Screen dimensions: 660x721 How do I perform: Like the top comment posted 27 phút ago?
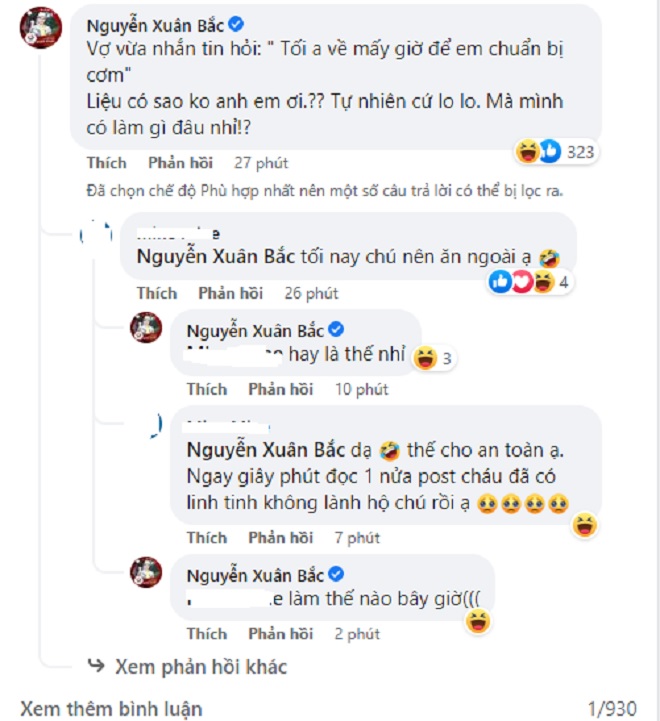[x=107, y=163]
